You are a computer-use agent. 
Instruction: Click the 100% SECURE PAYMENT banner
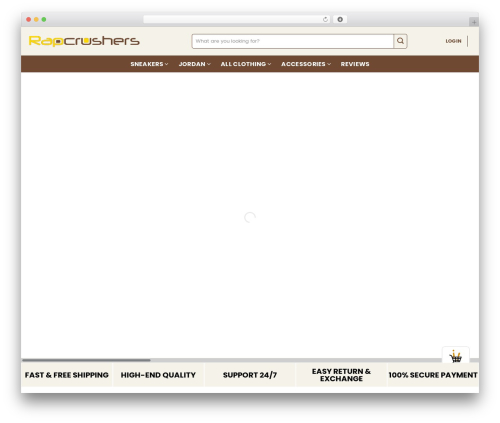point(433,375)
